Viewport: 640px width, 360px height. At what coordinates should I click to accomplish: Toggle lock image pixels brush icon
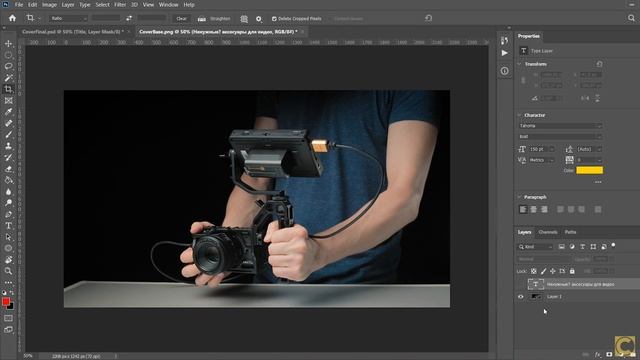pos(543,271)
